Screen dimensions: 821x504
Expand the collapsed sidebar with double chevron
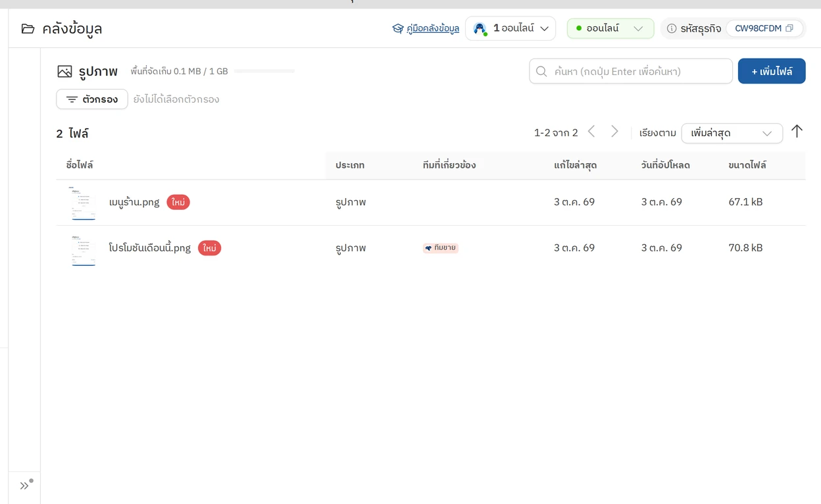coord(24,486)
